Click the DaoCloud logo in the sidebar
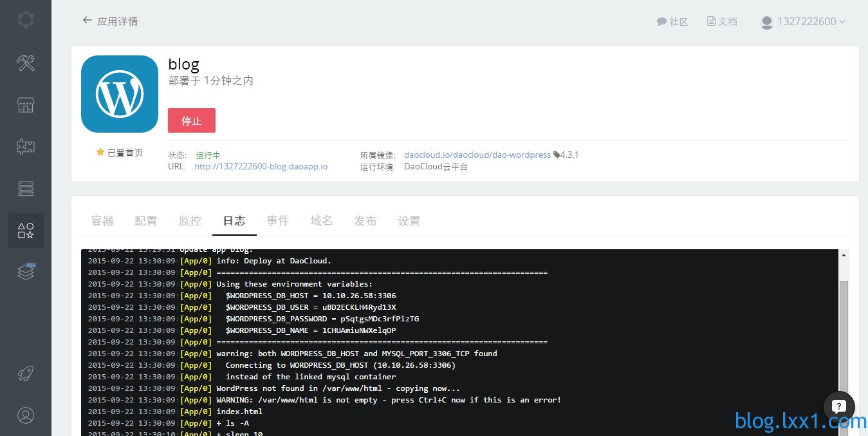Viewport: 868px width, 436px height. coord(26,21)
